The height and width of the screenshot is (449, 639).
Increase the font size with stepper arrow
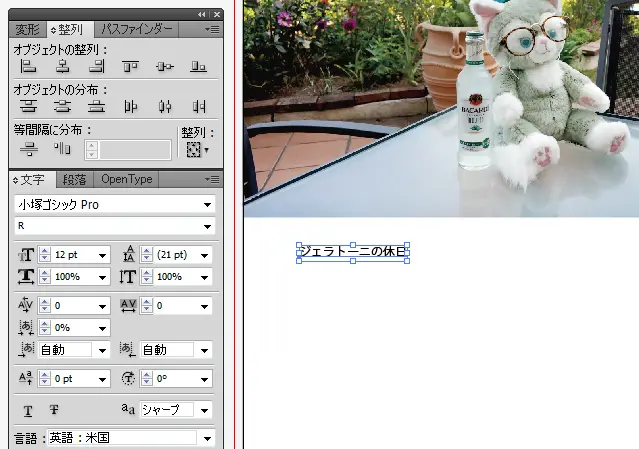pos(44,251)
